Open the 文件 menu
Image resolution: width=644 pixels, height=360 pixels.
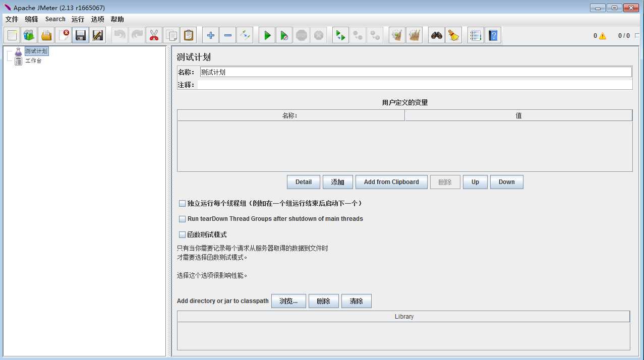tap(12, 19)
